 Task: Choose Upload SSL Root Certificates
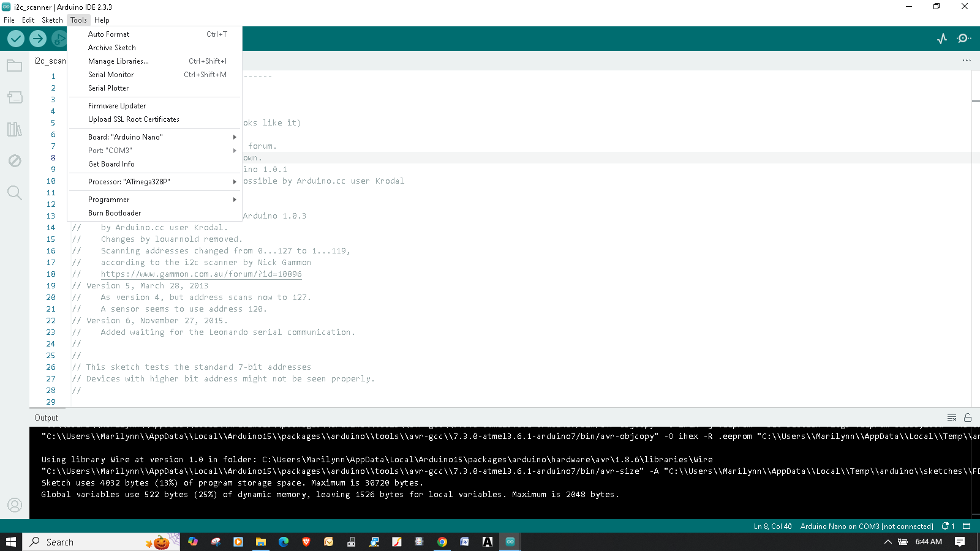pyautogui.click(x=155, y=119)
